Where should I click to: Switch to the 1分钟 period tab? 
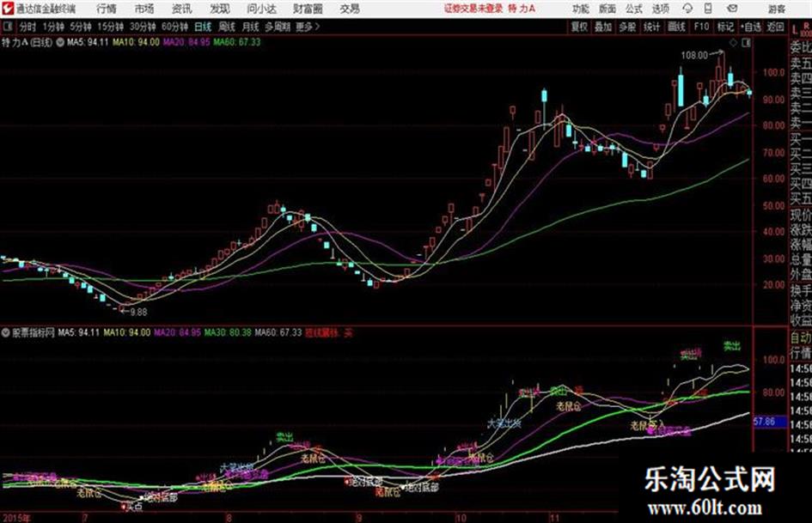52,27
